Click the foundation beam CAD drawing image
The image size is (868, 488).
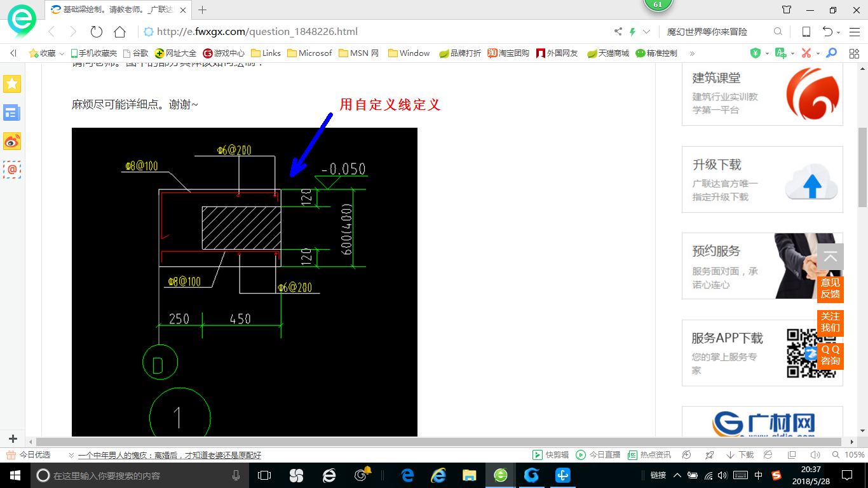click(245, 282)
